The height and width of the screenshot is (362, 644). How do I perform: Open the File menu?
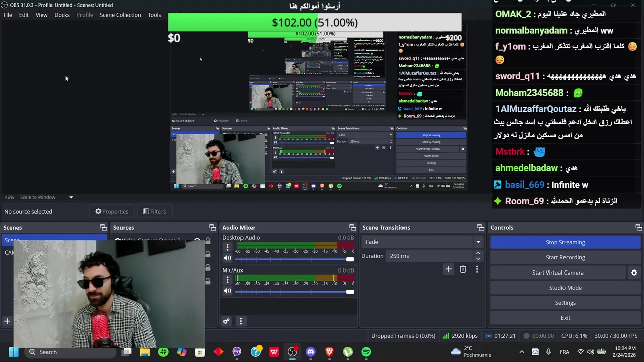pos(8,15)
